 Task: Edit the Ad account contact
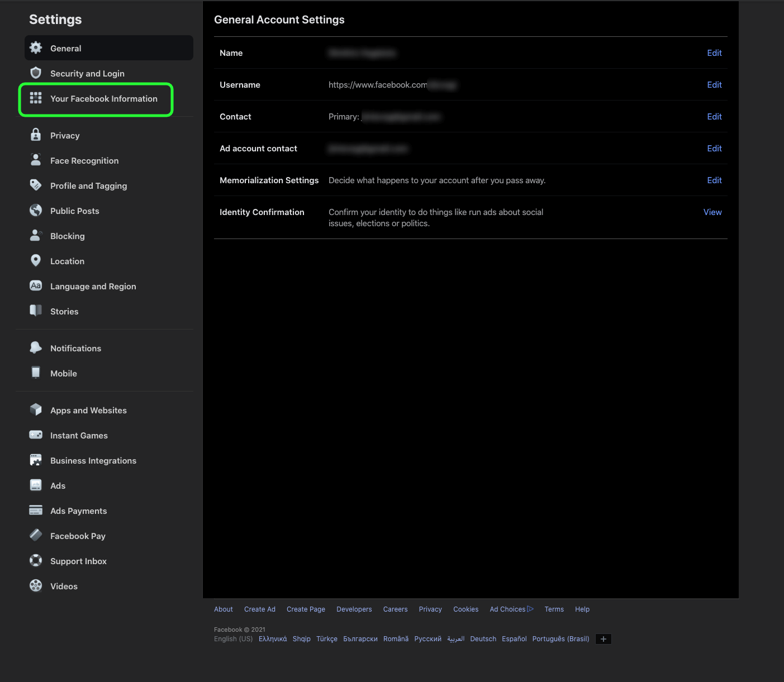[x=714, y=149]
